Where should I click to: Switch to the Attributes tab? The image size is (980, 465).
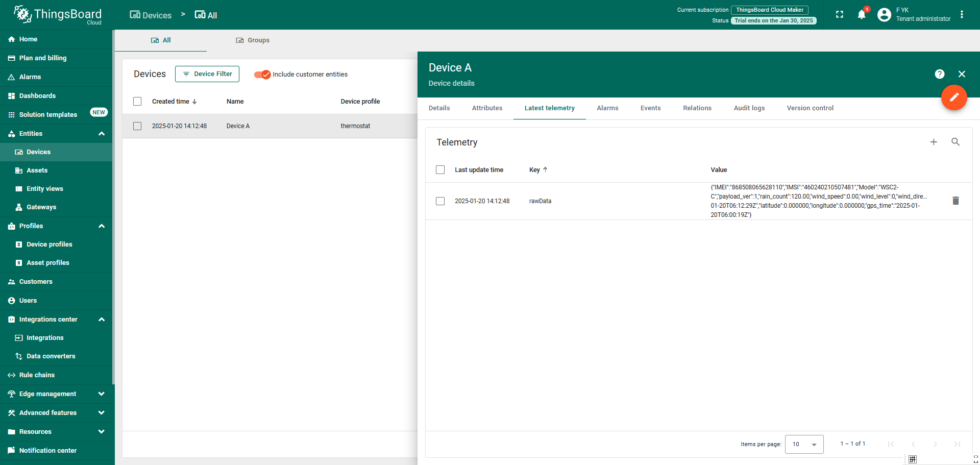[x=487, y=108]
